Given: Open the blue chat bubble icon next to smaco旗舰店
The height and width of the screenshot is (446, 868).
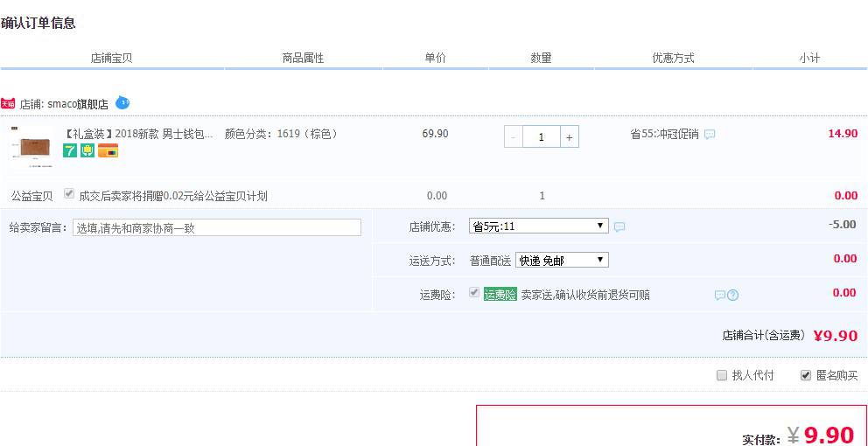Looking at the screenshot, I should tap(122, 102).
